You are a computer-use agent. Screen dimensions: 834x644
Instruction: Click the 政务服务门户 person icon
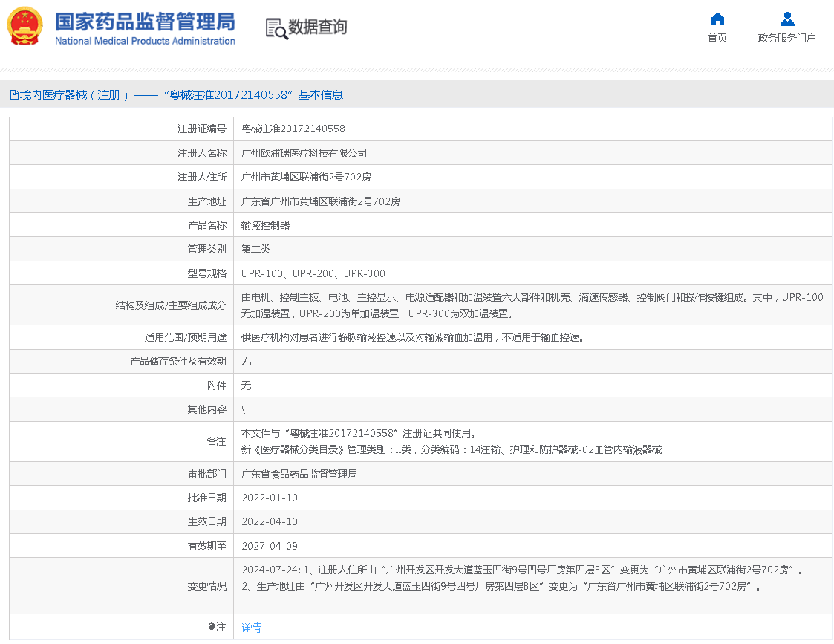pyautogui.click(x=786, y=19)
